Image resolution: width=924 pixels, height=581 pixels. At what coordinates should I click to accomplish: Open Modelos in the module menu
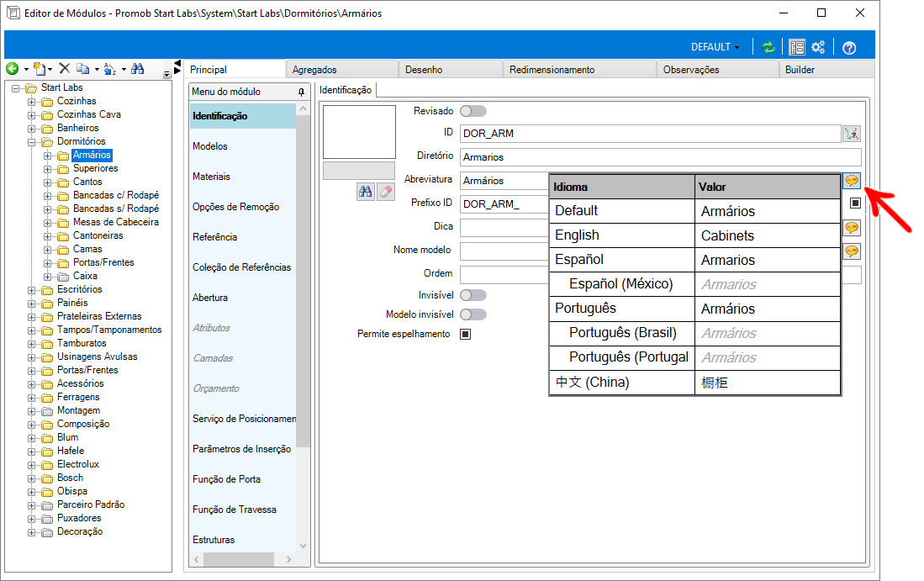pyautogui.click(x=242, y=146)
